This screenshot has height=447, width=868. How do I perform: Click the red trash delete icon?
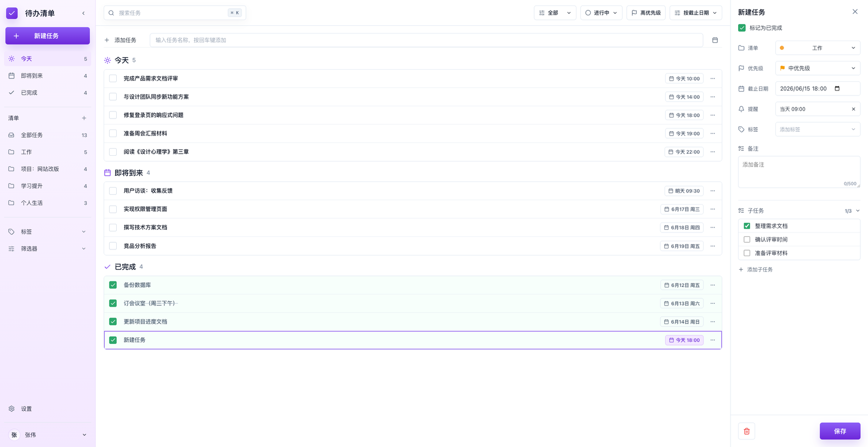pos(746,431)
